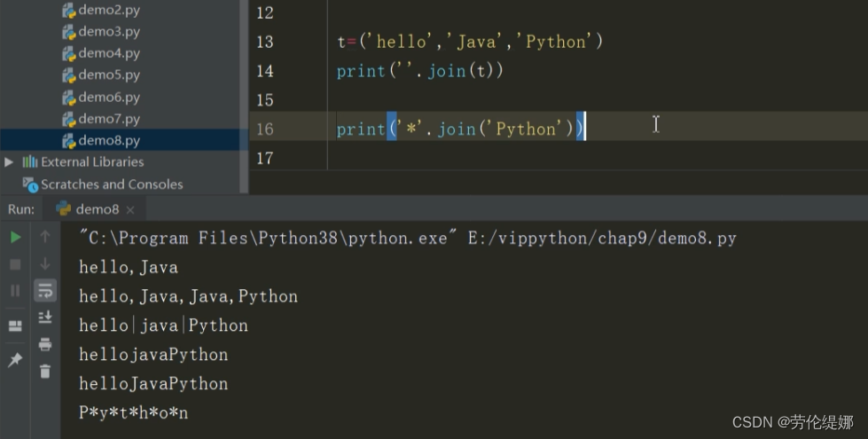Close the demo8 run tab
Screen dimensions: 868x439
[130, 210]
